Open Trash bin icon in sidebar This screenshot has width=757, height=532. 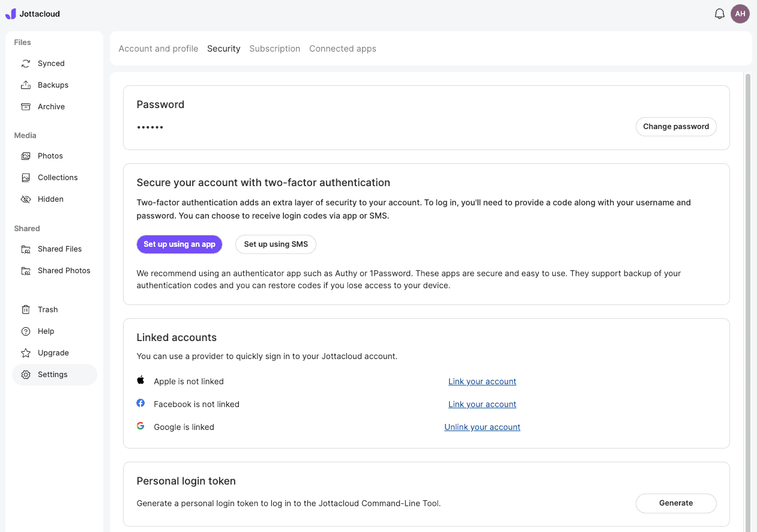pos(26,310)
